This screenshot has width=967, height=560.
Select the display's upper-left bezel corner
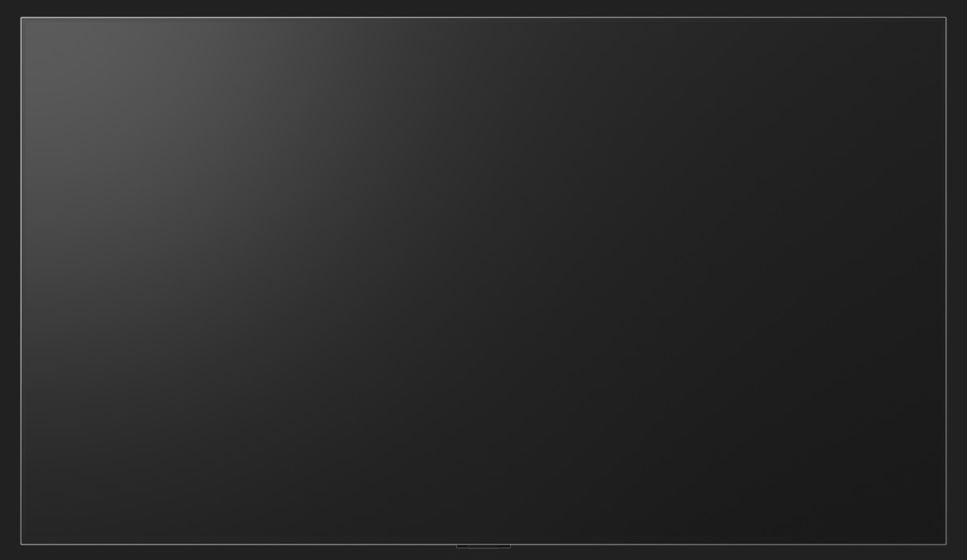pyautogui.click(x=22, y=18)
